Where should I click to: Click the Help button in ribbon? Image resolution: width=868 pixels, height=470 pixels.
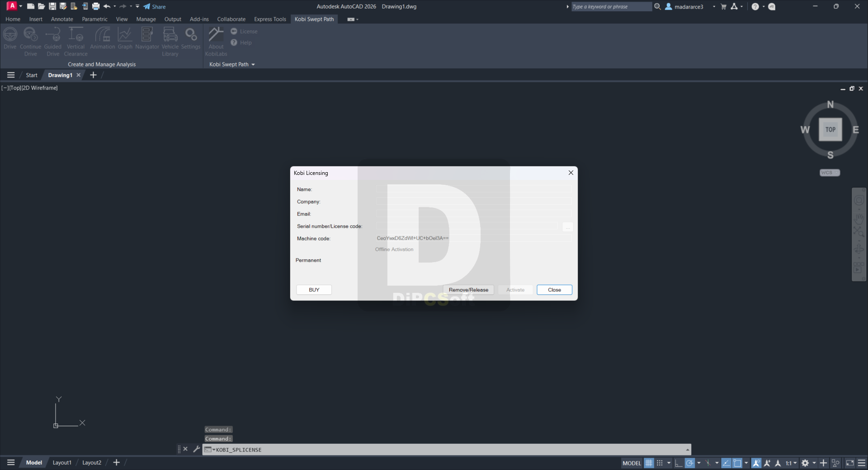coord(241,42)
